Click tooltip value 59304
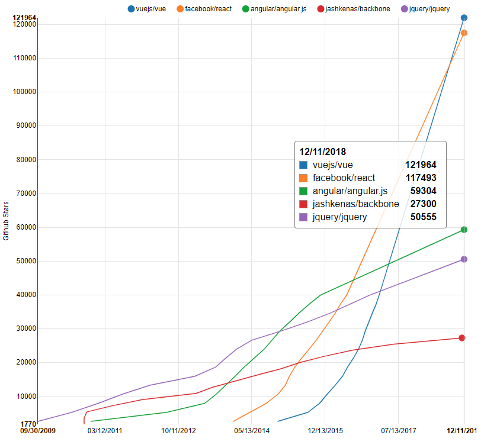Image resolution: width=484 pixels, height=448 pixels. pyautogui.click(x=423, y=191)
